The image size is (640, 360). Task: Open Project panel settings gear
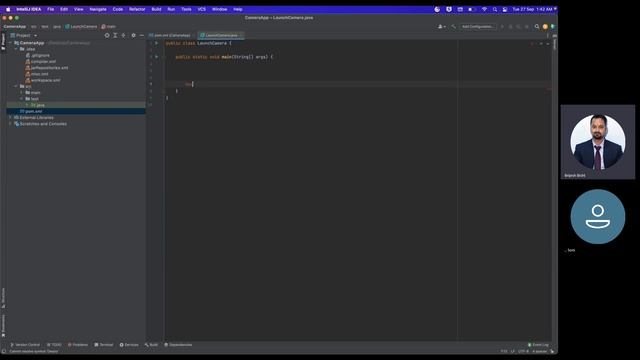click(x=133, y=36)
